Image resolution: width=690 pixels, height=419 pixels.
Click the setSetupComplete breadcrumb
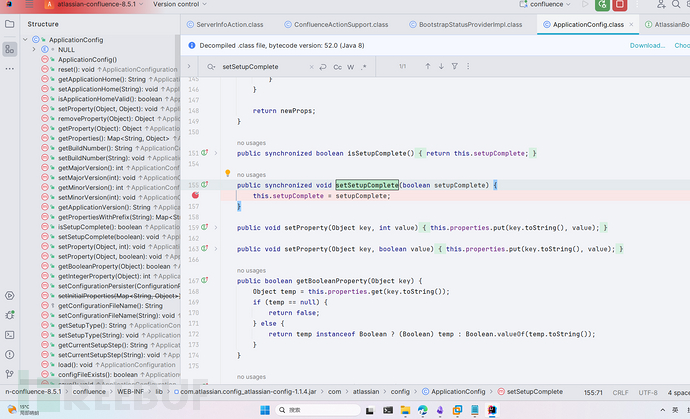[x=530, y=392]
